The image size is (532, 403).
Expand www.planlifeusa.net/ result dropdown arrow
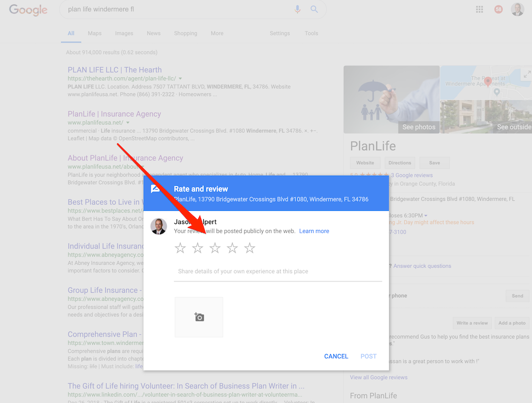[128, 122]
